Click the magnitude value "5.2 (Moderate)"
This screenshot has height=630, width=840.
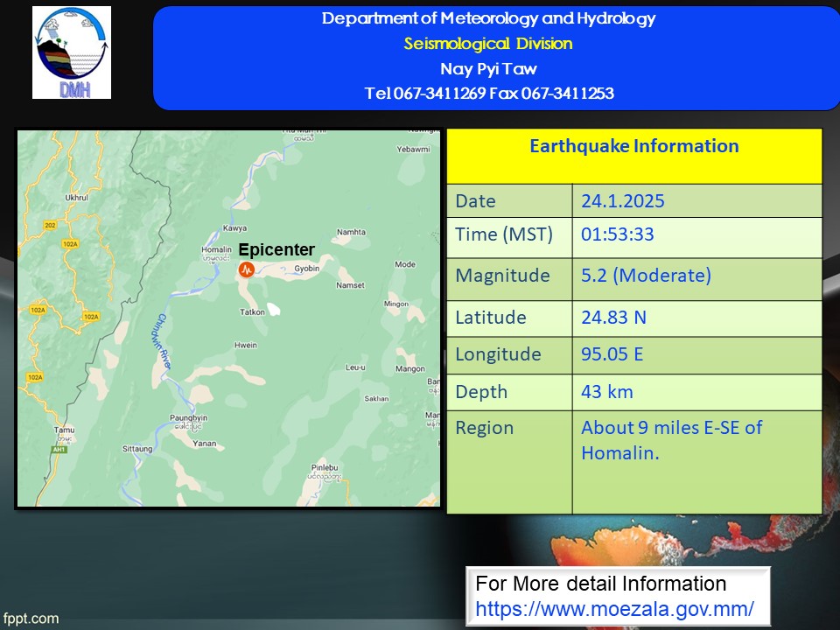[x=646, y=276]
